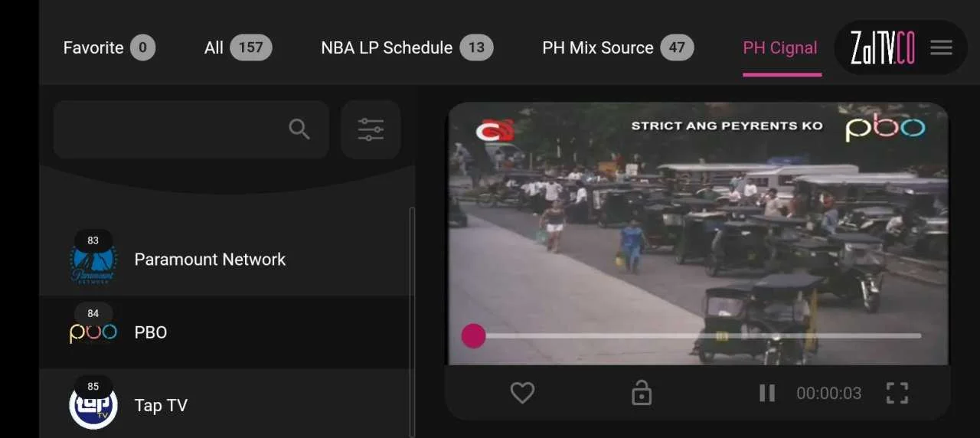Tap the ZalTV.CO logo

coord(882,47)
